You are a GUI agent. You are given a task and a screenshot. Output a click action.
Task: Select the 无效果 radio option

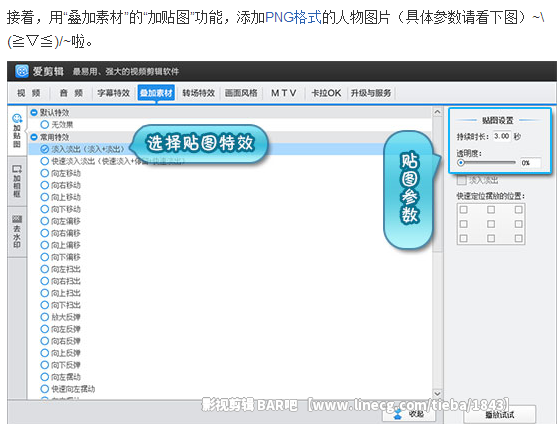pos(44,125)
